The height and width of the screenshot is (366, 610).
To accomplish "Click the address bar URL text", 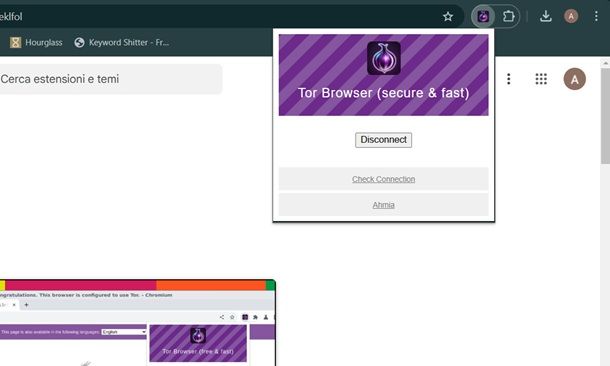I will point(11,16).
